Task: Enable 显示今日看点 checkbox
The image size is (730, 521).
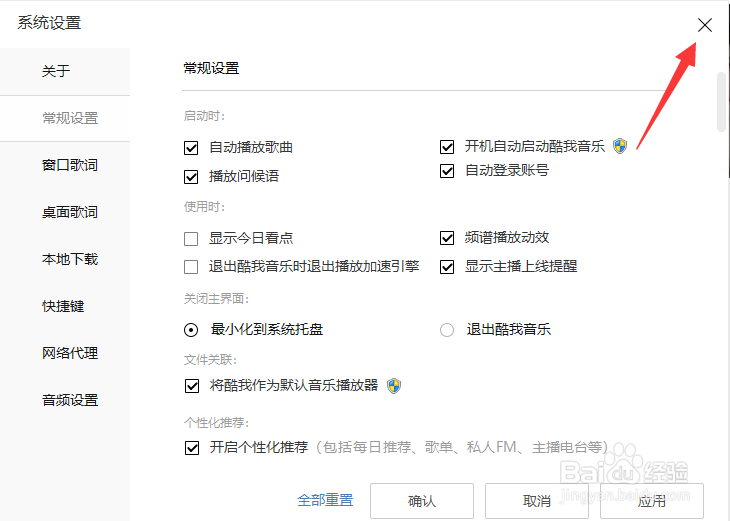Action: click(191, 239)
